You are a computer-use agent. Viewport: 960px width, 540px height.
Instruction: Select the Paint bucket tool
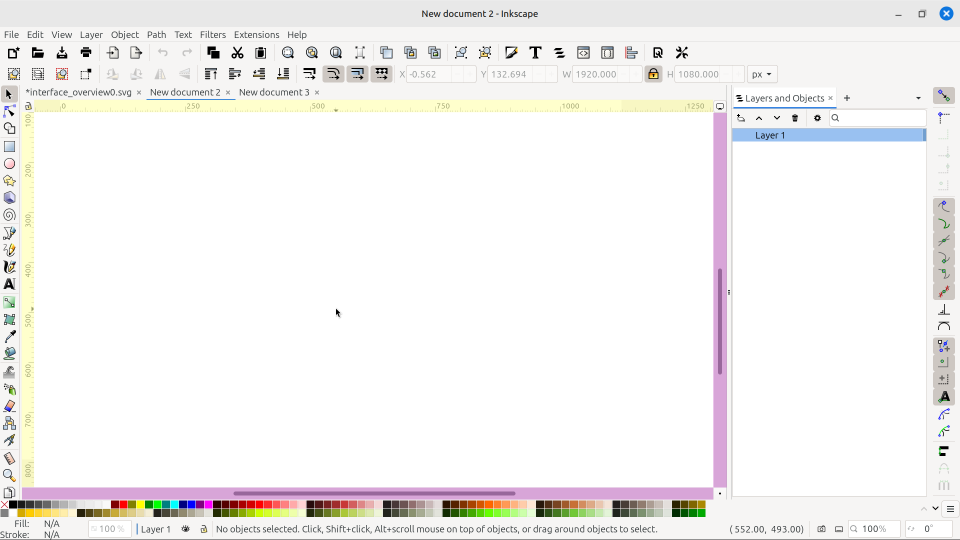9,354
